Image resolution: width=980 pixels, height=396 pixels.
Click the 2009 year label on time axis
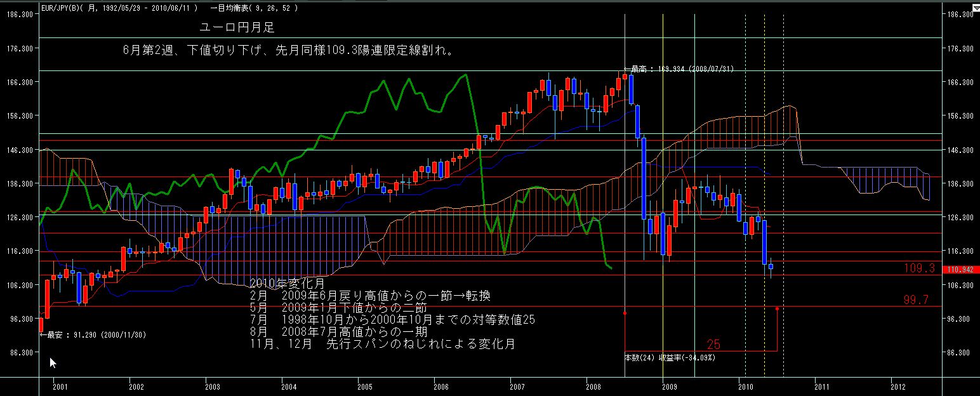pyautogui.click(x=670, y=385)
